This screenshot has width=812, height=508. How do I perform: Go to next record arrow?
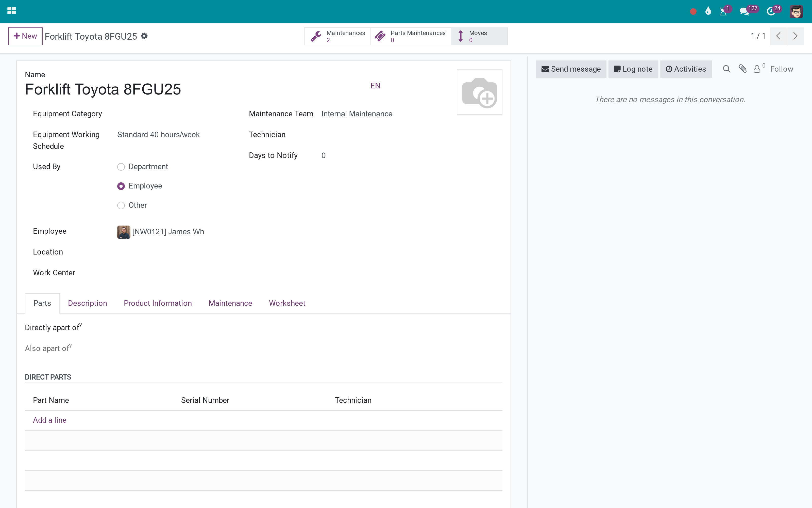pyautogui.click(x=795, y=36)
